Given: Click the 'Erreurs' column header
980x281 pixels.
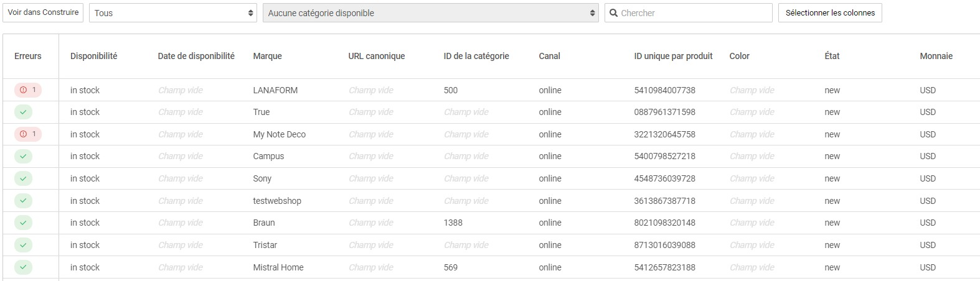Looking at the screenshot, I should (x=28, y=56).
